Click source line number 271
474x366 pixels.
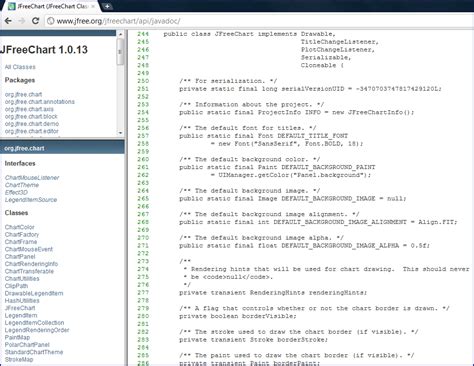coord(143,245)
